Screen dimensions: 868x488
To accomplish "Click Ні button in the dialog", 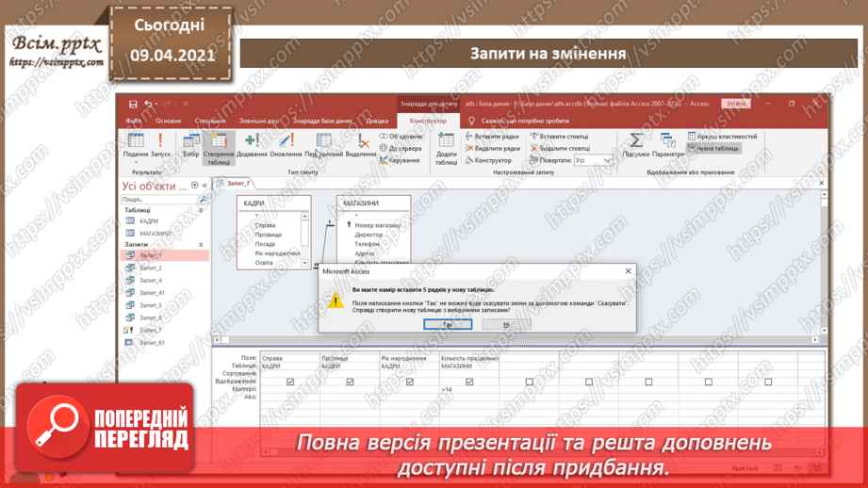I will [x=506, y=324].
